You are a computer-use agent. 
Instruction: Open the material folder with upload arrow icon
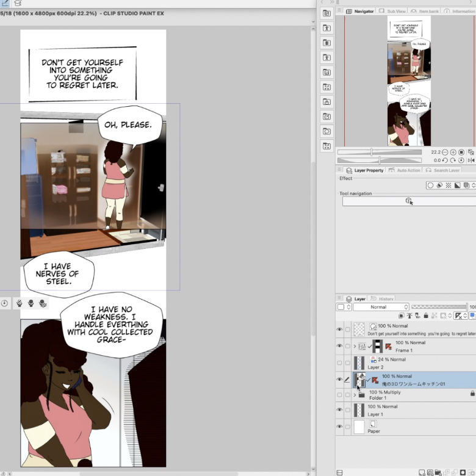tap(326, 102)
